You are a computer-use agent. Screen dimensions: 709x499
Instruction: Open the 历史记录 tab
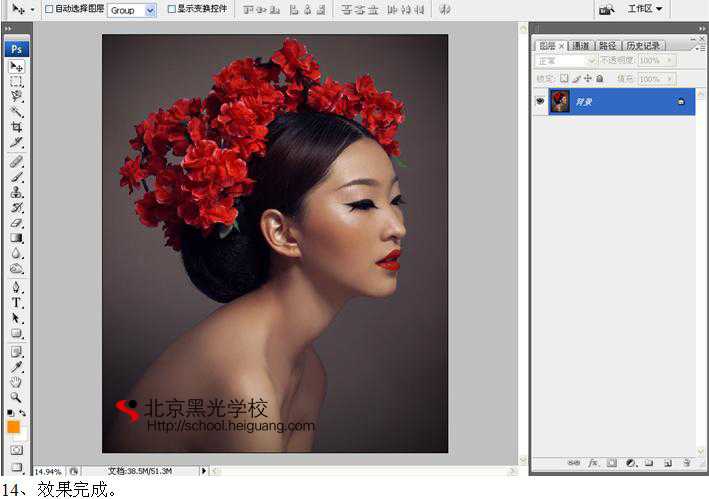coord(642,46)
